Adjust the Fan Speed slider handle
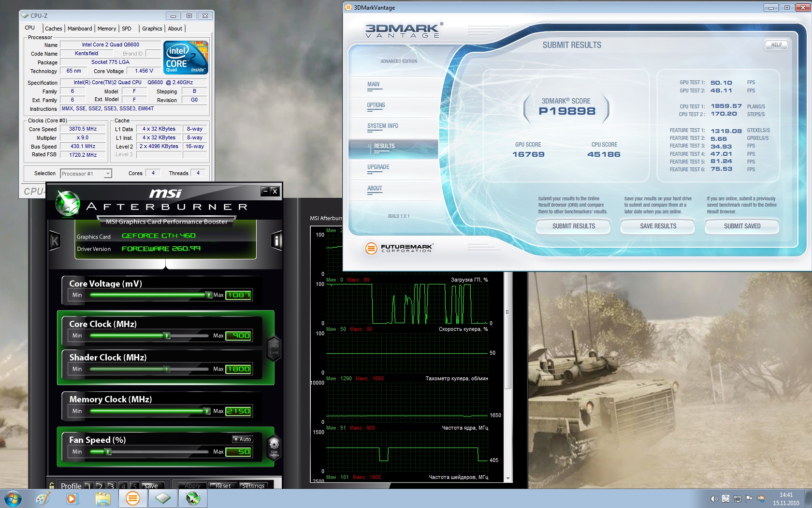 108,451
